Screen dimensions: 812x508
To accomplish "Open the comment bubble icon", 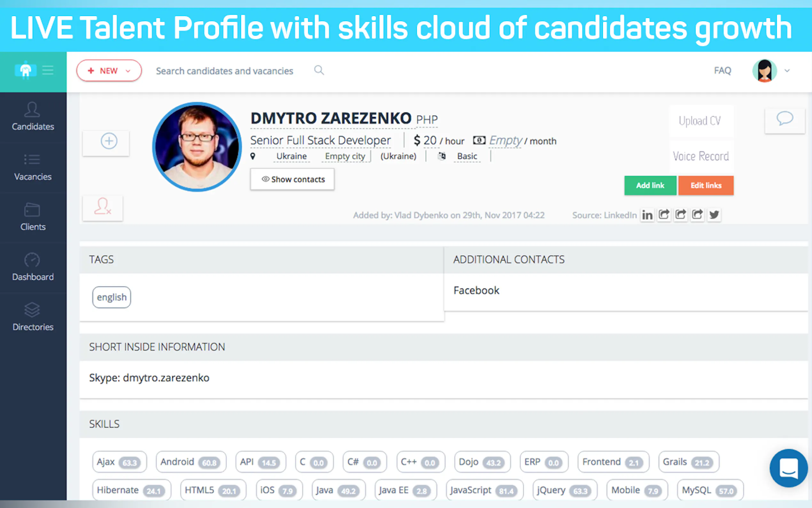I will (x=785, y=119).
